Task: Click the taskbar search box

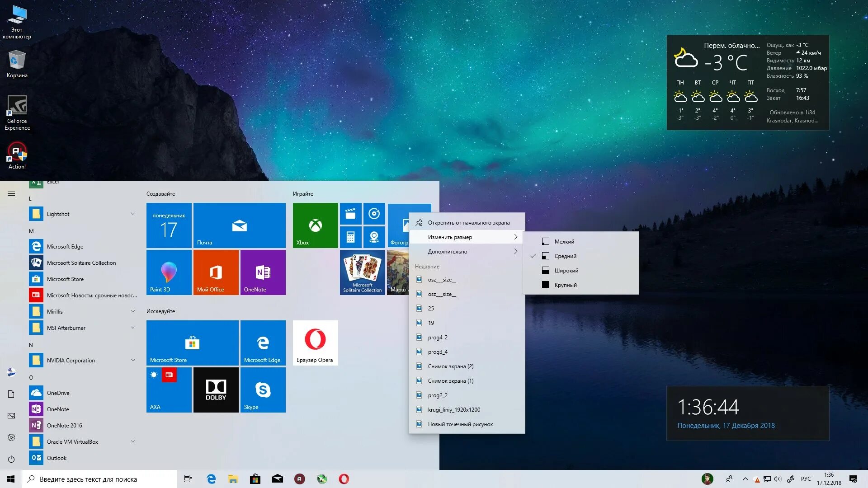Action: (x=99, y=479)
